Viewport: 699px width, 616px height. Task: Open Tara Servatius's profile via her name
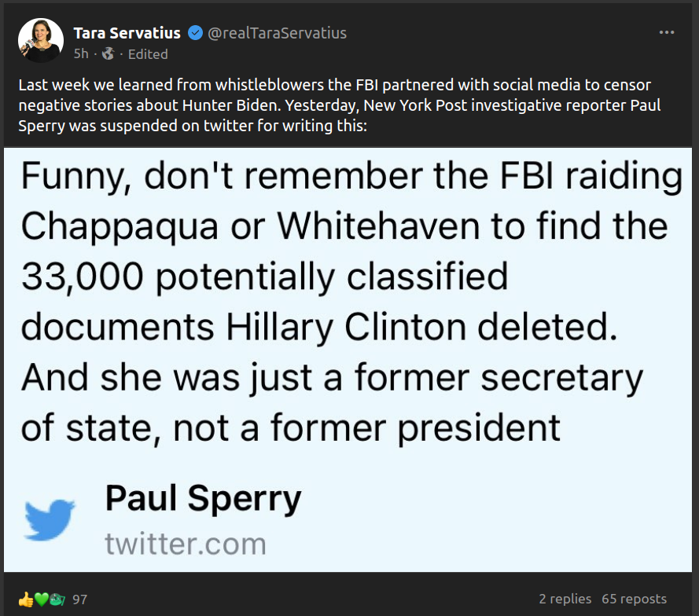127,33
